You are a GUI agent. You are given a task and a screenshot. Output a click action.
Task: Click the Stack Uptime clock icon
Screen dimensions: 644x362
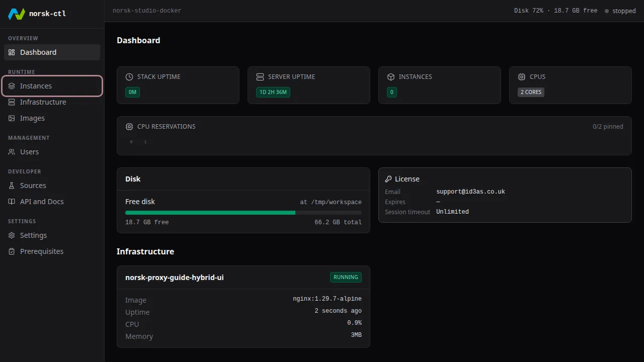129,77
